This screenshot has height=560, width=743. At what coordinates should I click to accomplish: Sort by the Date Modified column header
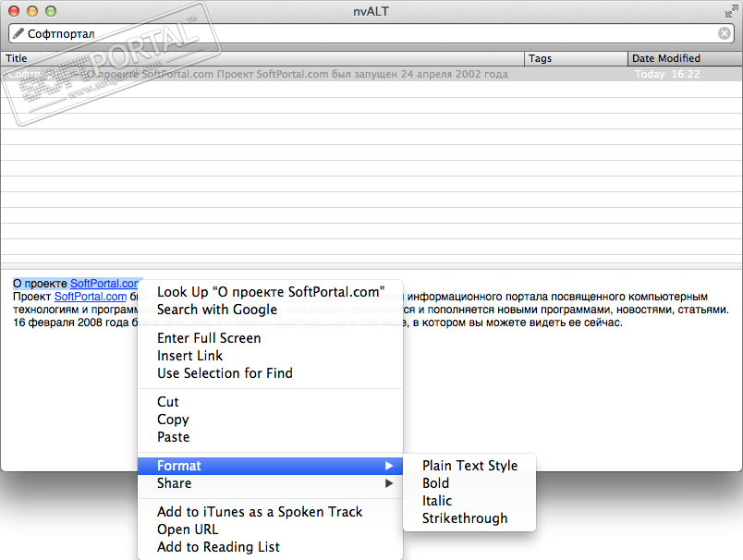(685, 58)
